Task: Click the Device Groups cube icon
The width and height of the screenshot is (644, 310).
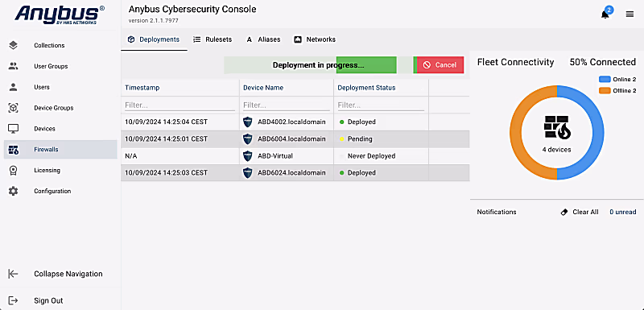Action: pyautogui.click(x=13, y=108)
